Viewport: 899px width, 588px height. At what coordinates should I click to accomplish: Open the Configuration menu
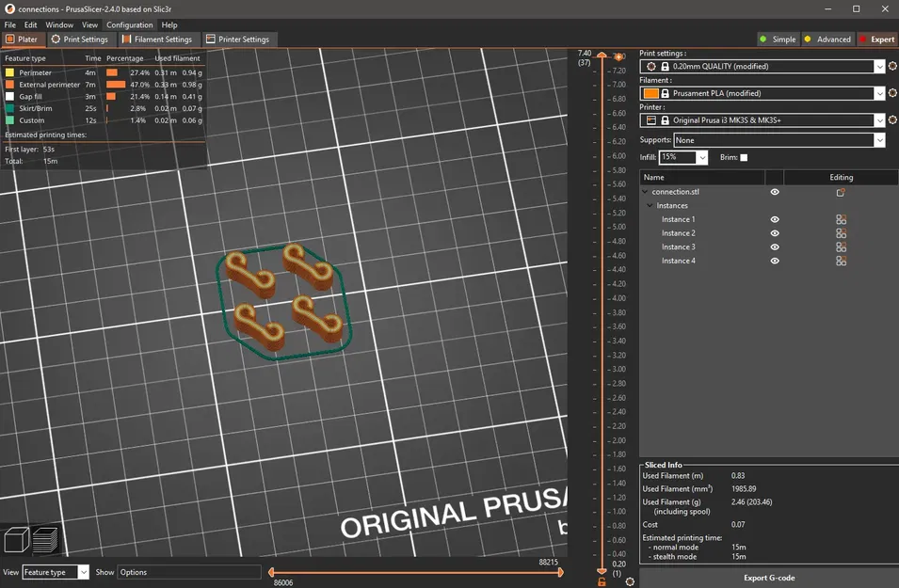129,24
